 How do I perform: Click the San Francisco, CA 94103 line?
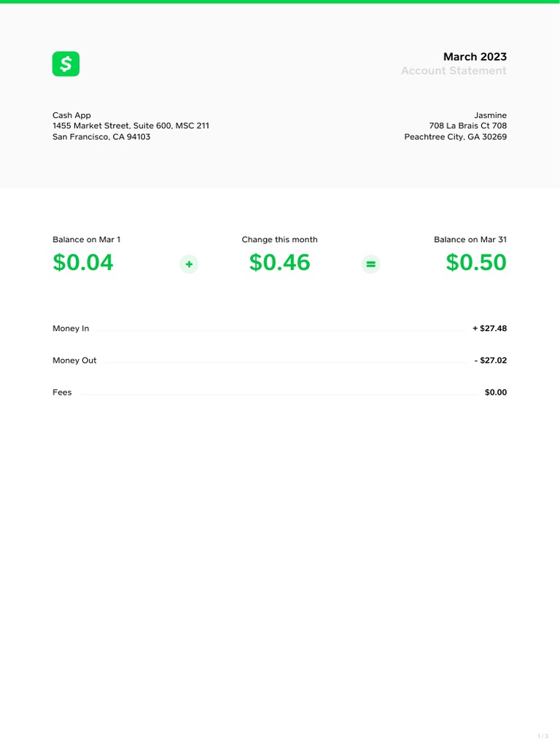click(101, 137)
